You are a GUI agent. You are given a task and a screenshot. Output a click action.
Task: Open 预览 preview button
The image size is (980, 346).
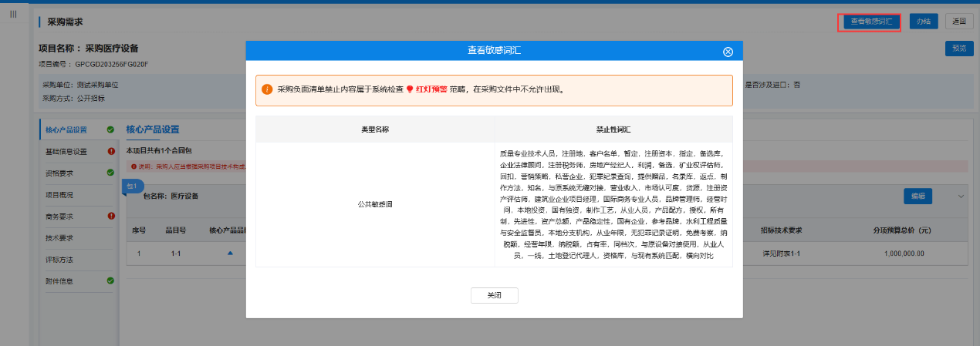click(x=958, y=49)
